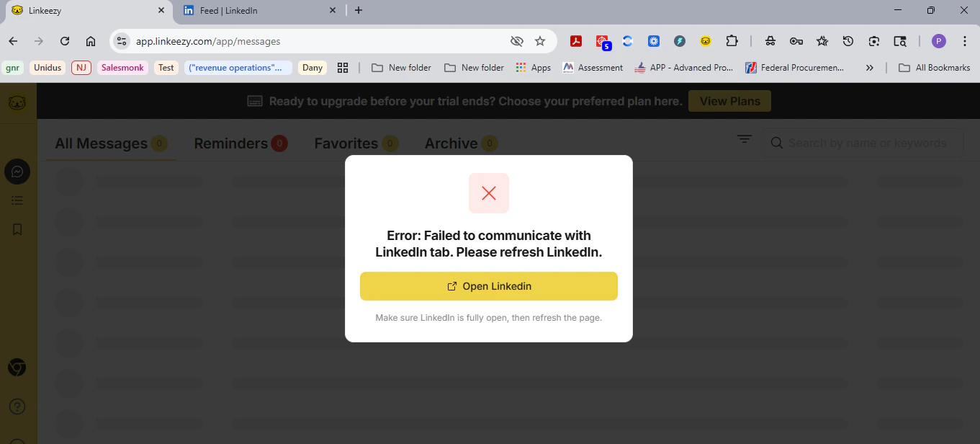The width and height of the screenshot is (980, 444).
Task: Open the Favorites tab
Action: point(356,143)
